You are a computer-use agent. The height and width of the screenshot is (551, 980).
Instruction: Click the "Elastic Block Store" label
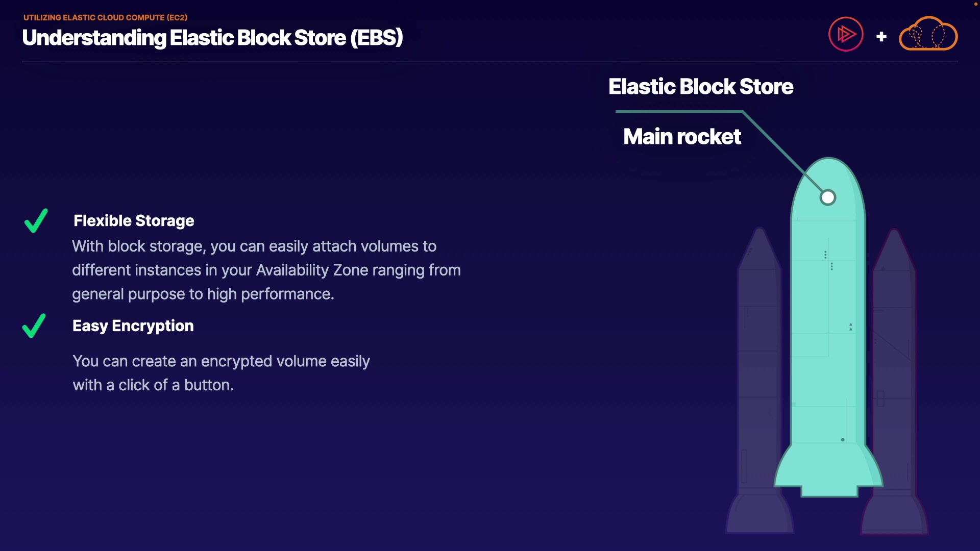coord(701,87)
